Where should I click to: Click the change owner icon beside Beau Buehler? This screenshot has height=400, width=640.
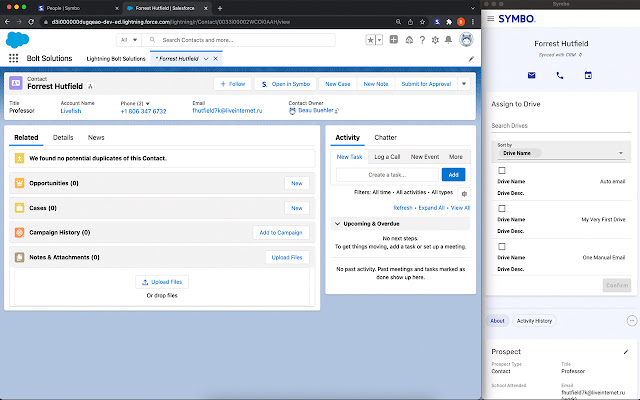[x=337, y=111]
